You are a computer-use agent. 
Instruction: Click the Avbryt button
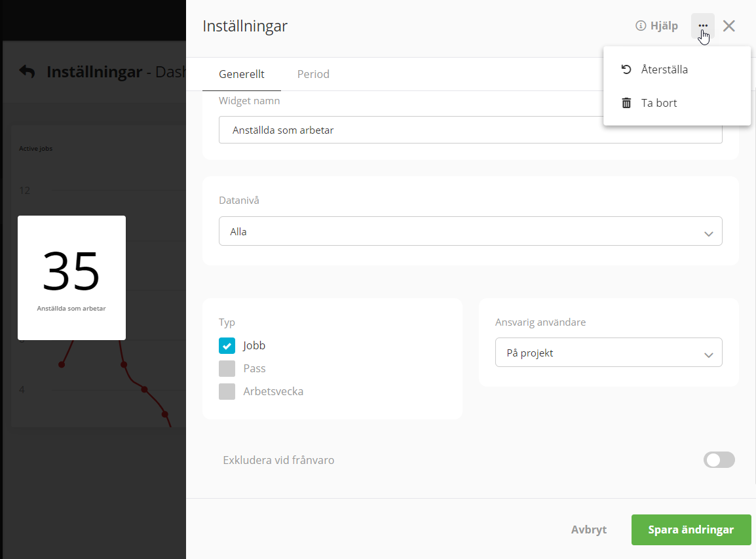coord(588,530)
